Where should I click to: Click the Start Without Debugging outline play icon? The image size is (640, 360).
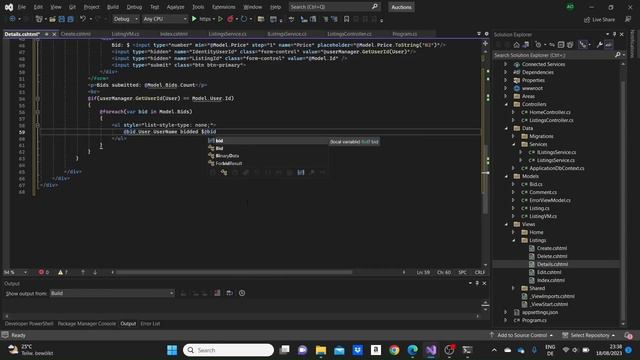(220, 19)
